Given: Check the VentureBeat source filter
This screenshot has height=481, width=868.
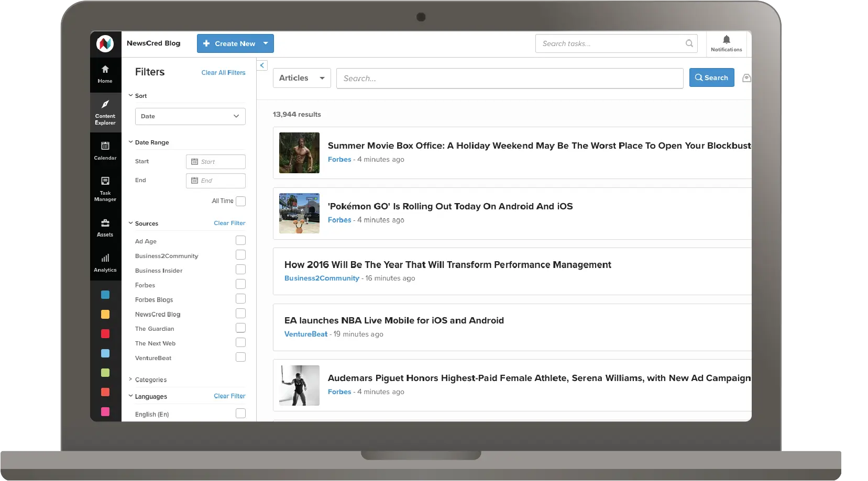Looking at the screenshot, I should coord(240,357).
